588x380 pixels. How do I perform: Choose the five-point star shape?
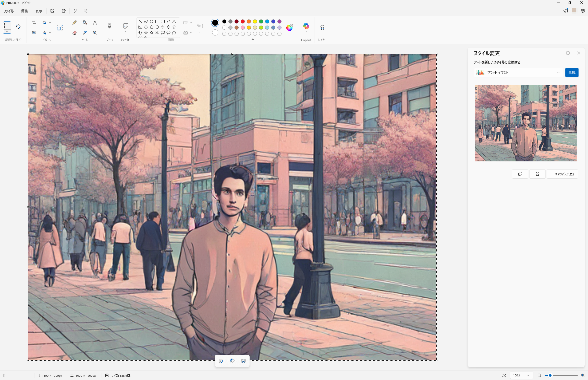pos(152,33)
